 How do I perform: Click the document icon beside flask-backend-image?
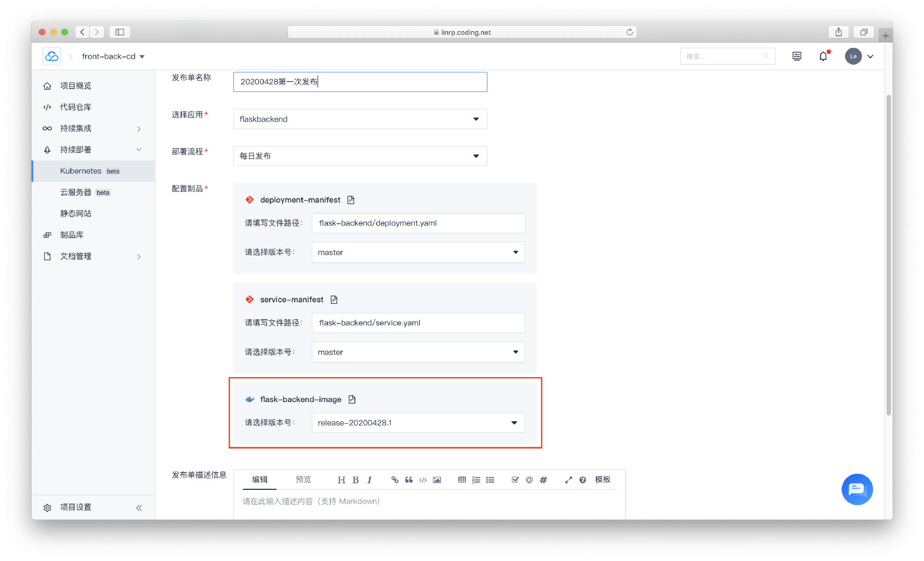tap(352, 399)
